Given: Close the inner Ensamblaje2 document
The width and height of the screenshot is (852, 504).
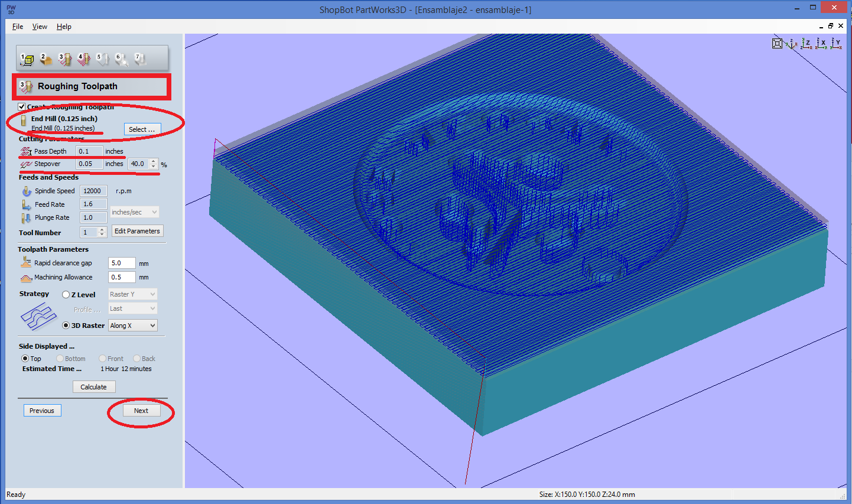Looking at the screenshot, I should coord(841,26).
